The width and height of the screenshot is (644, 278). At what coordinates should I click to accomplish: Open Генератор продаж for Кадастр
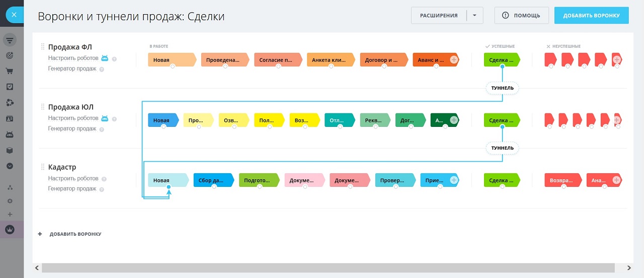72,189
